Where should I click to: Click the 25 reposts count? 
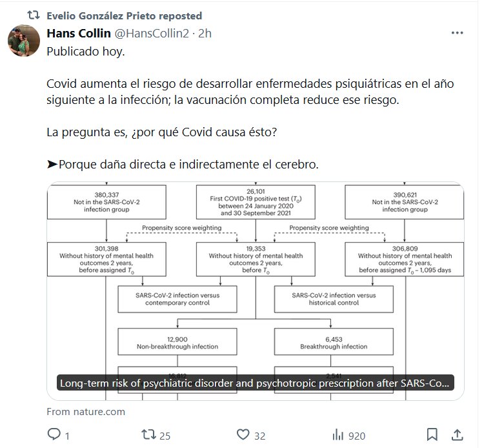click(x=165, y=436)
